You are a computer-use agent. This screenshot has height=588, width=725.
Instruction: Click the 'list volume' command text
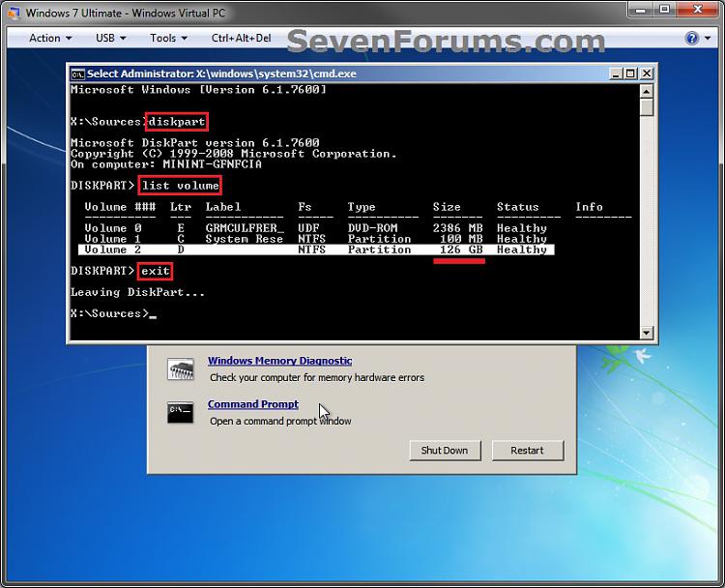(x=181, y=186)
